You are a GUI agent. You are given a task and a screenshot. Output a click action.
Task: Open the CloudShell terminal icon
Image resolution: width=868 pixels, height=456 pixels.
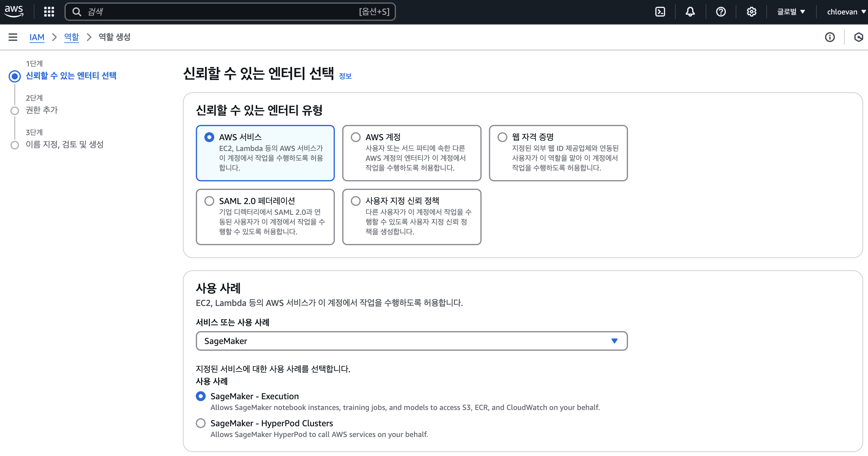[x=660, y=12]
